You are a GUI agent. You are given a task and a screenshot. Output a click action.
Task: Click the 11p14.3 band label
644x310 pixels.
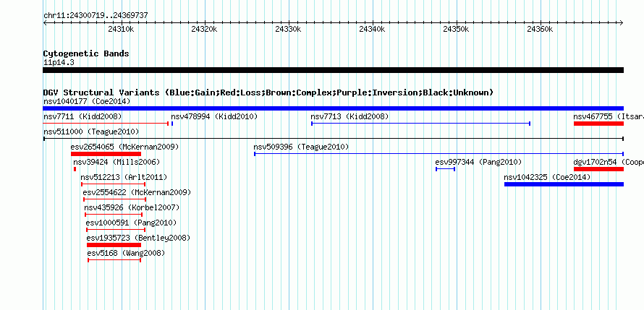59,63
